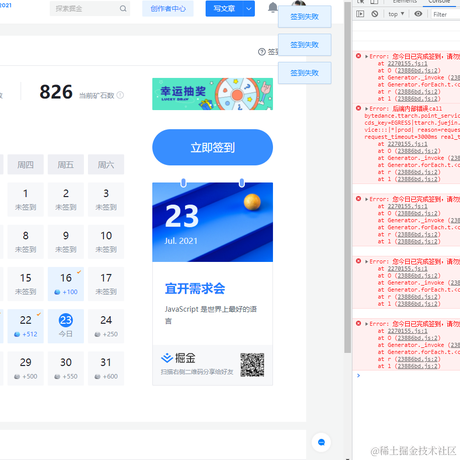This screenshot has width=460, height=460.
Task: Dismiss the top 签到失败 toast
Action: (305, 17)
